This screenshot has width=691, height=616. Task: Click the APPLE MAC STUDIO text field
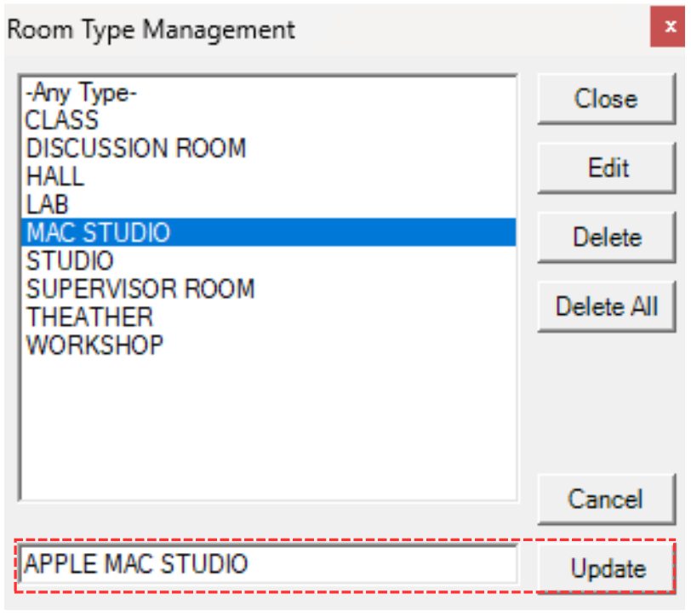[267, 563]
